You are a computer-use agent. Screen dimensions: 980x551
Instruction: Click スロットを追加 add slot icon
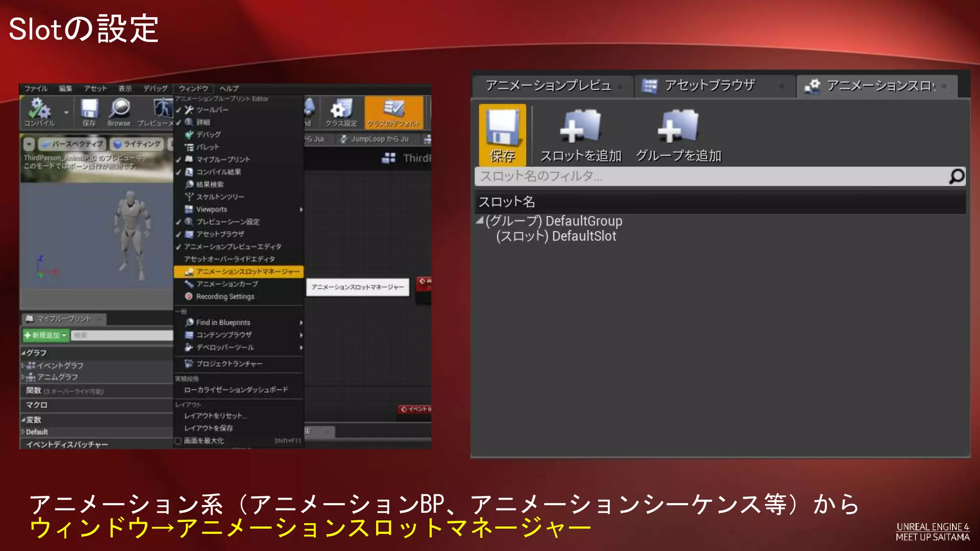point(580,127)
